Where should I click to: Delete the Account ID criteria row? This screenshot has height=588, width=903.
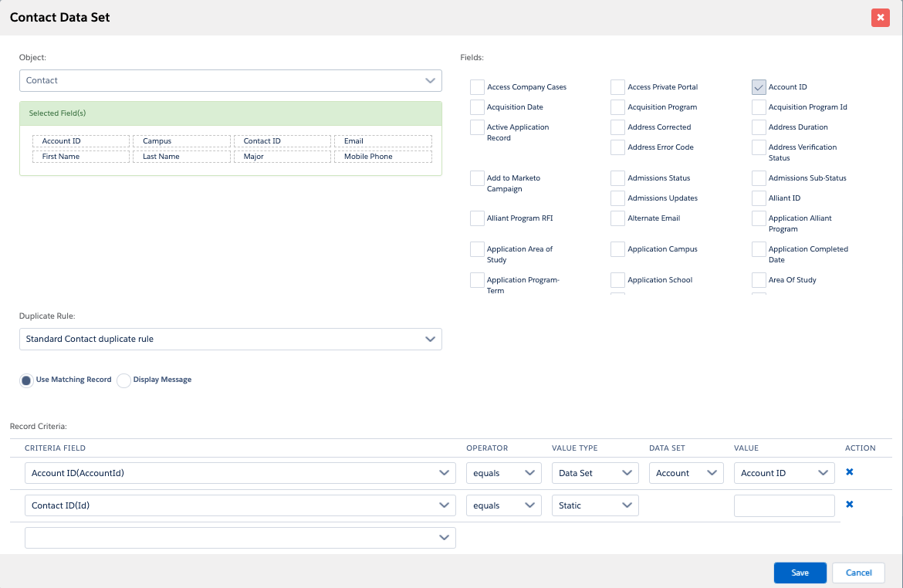(849, 472)
